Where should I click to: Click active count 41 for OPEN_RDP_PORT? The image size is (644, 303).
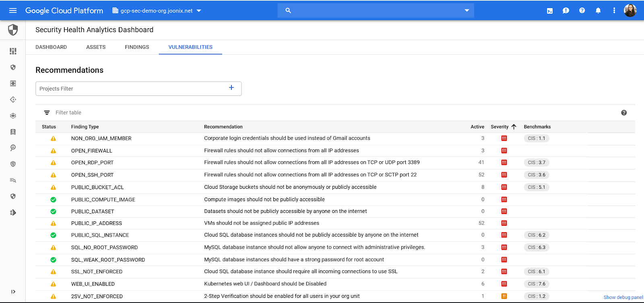[481, 163]
